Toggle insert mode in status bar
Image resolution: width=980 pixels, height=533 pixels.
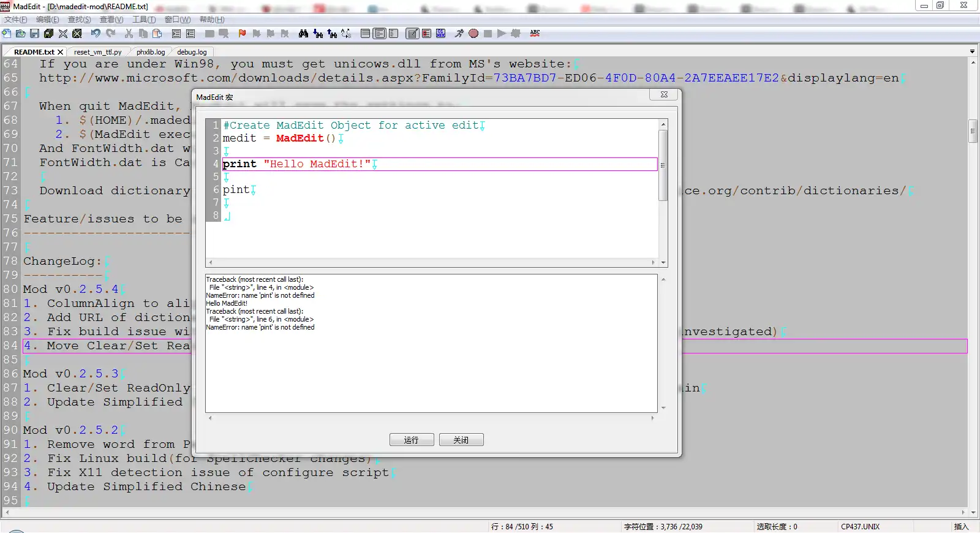pos(961,527)
